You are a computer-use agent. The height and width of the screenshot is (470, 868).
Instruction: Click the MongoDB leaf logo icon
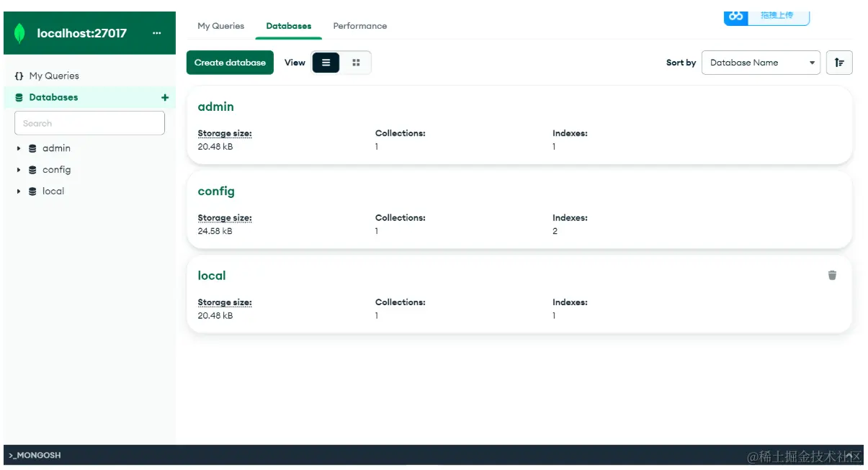(x=20, y=33)
